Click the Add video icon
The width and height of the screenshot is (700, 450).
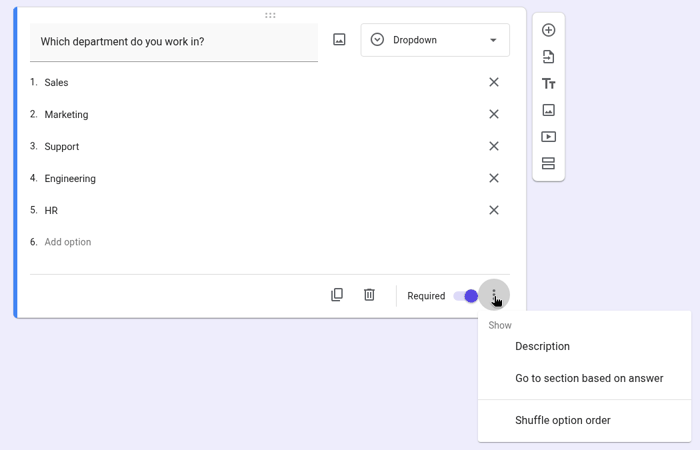(x=548, y=137)
